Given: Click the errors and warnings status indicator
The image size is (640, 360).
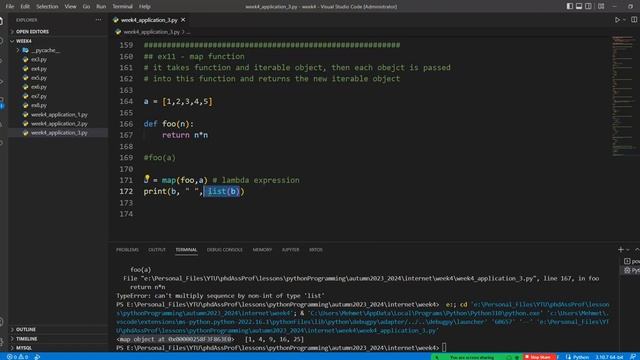Looking at the screenshot, I should click(x=17, y=357).
